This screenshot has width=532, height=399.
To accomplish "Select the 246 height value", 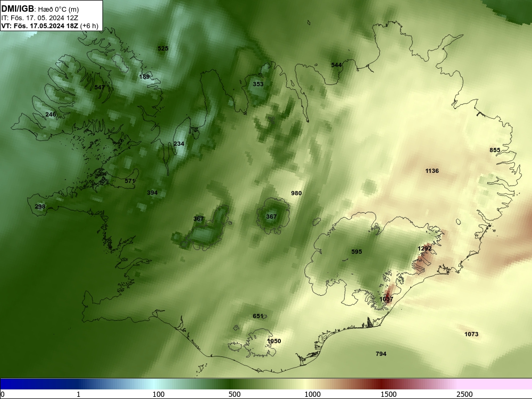I will 51,114.
